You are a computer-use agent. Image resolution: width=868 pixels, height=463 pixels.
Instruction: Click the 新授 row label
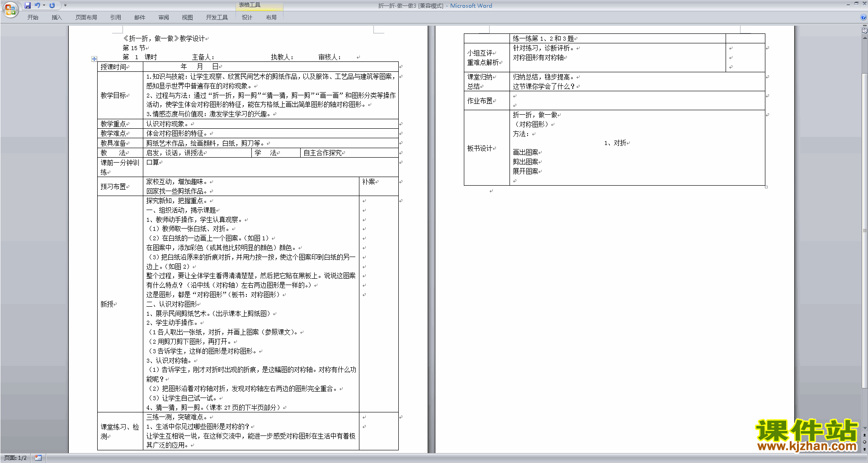pos(107,304)
